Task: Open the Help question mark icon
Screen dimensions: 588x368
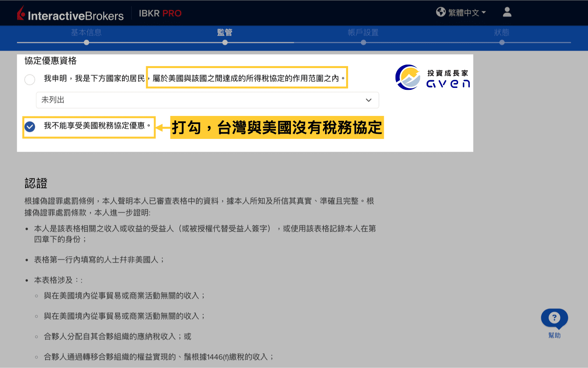Action: 554,318
